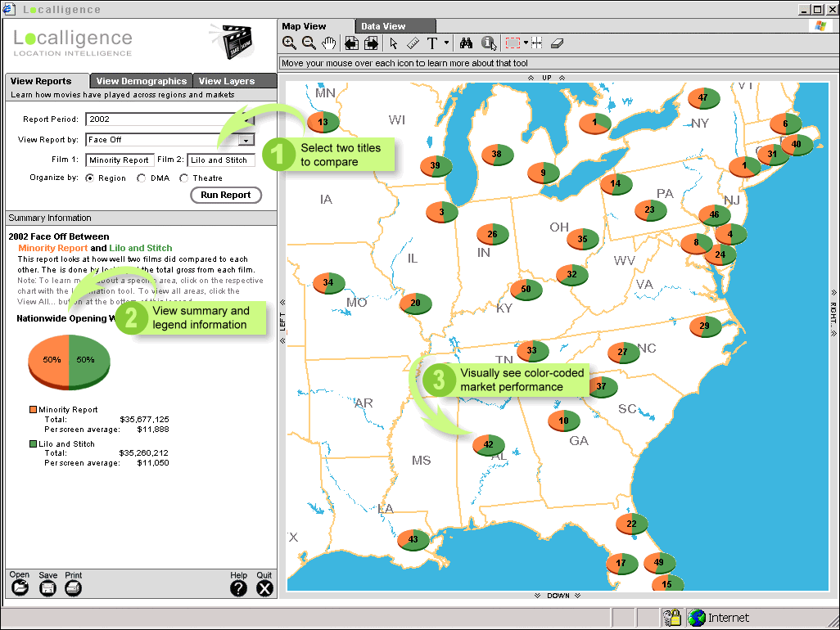Screen dimensions: 840x630
Task: Click the orange Minority Report title link
Action: click(x=53, y=248)
